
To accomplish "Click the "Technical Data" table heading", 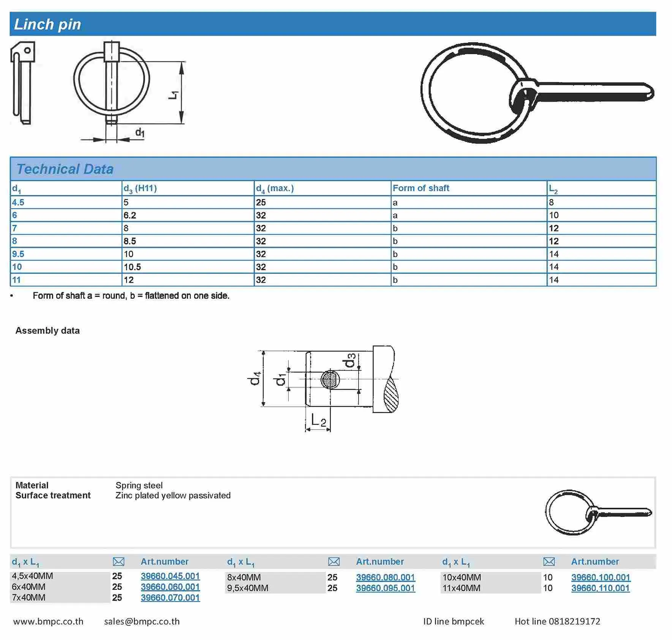I will pos(65,169).
